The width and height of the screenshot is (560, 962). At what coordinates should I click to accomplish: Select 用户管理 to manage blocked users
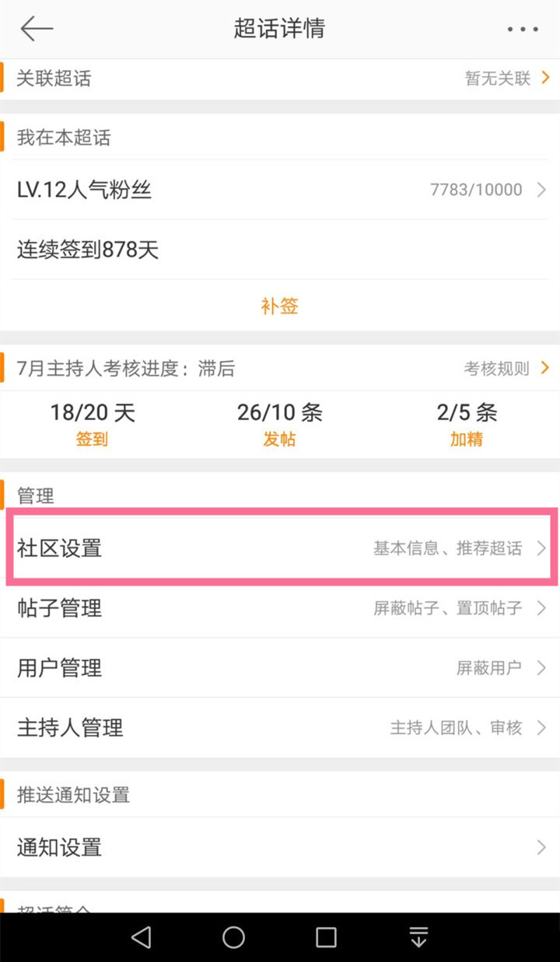[280, 667]
